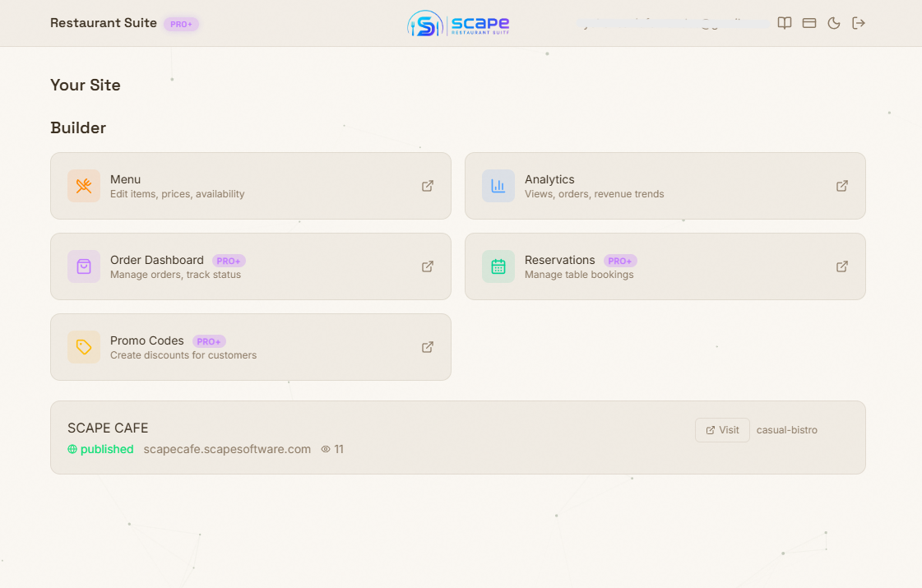Open Promo Codes external link arrow

pos(428,347)
